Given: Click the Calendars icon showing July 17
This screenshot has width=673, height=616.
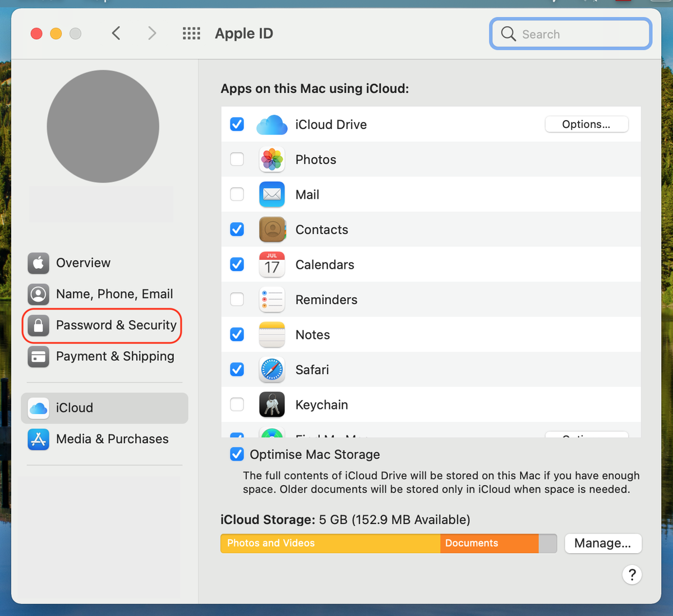Looking at the screenshot, I should click(271, 264).
